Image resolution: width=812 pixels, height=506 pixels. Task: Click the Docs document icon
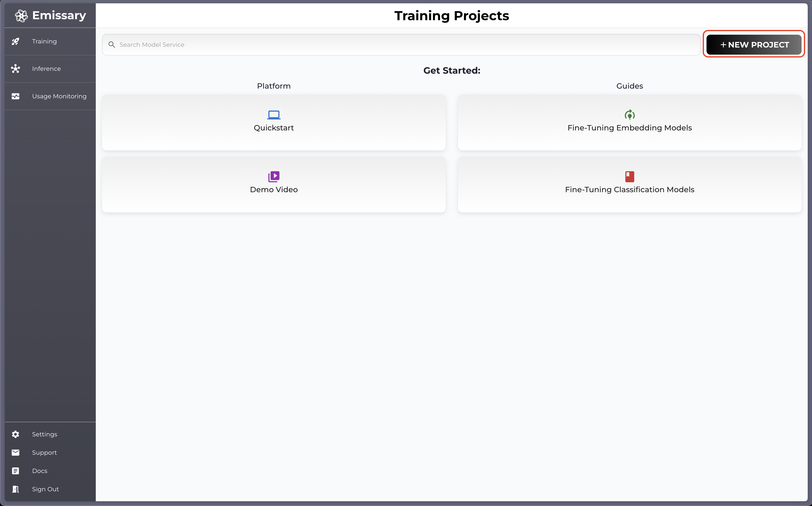15,471
